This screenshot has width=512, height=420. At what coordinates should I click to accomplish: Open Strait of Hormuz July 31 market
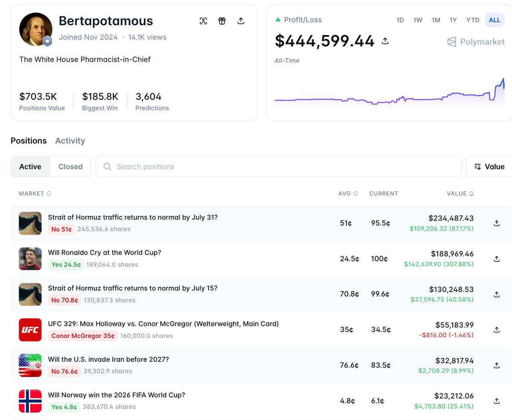click(133, 217)
